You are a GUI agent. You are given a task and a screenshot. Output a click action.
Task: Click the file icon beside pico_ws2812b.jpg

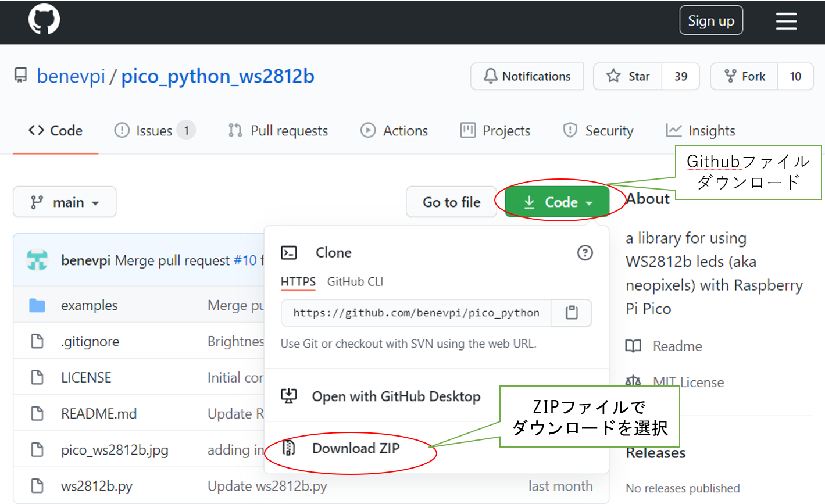point(37,449)
